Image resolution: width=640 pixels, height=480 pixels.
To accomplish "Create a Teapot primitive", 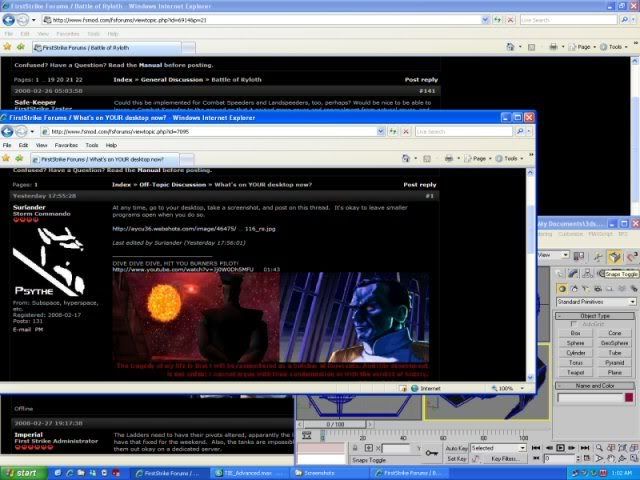I will tap(575, 372).
